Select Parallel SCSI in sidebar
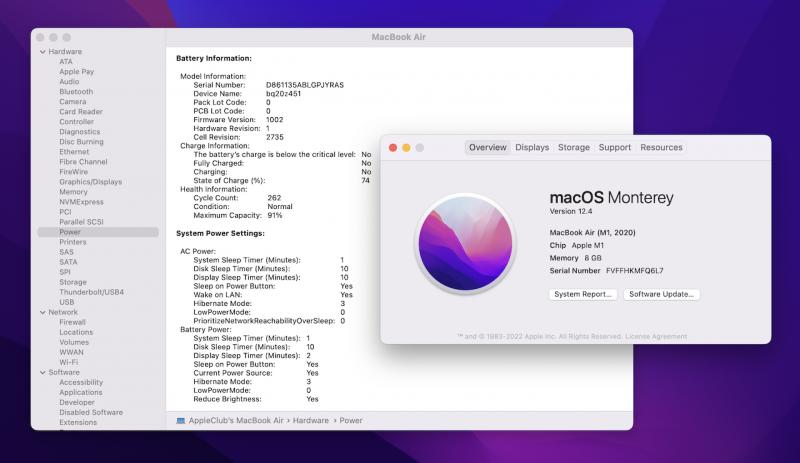800x463 pixels. [81, 222]
